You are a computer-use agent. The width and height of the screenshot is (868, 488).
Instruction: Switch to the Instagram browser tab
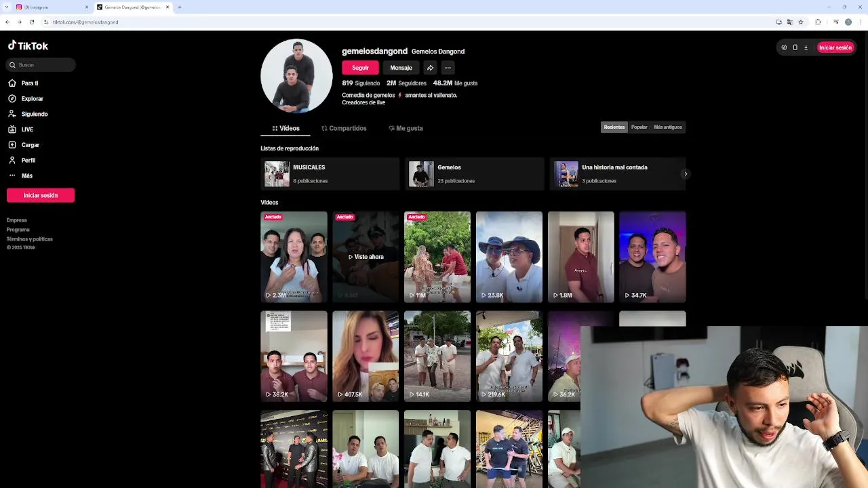point(52,7)
